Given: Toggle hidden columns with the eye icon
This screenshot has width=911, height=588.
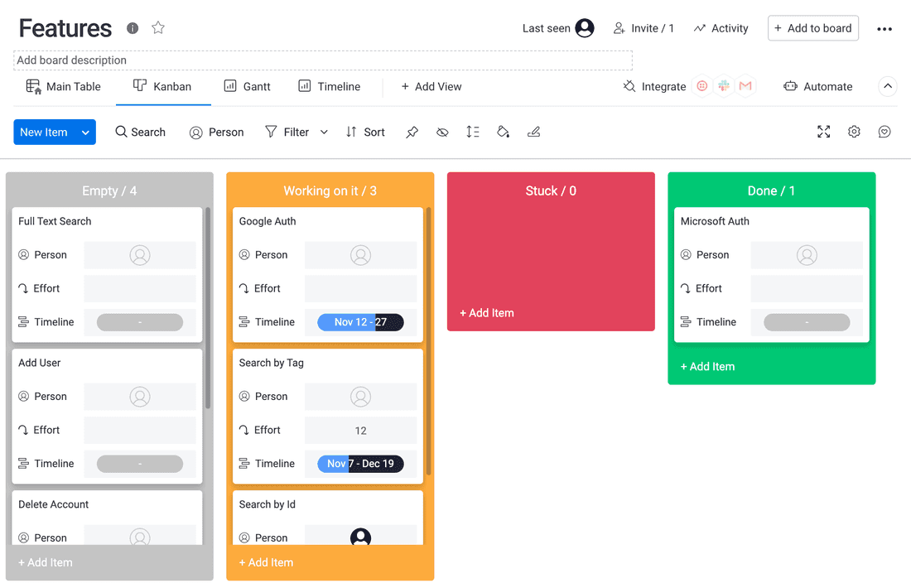Looking at the screenshot, I should click(441, 132).
